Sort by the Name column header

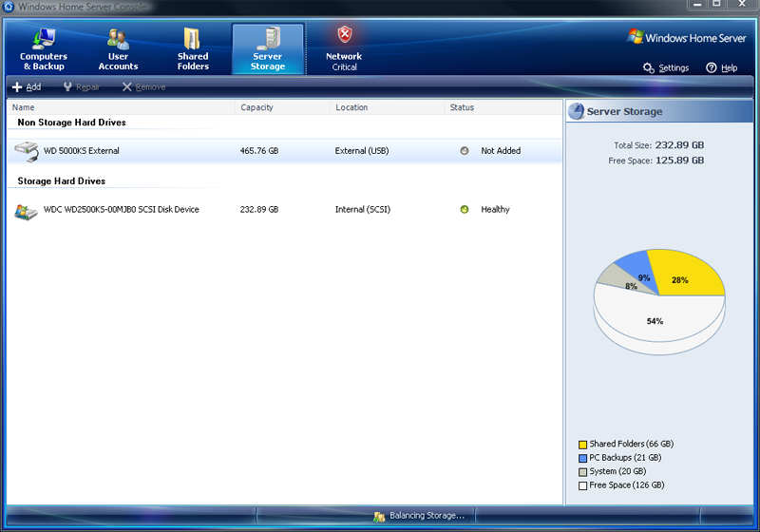pyautogui.click(x=122, y=107)
